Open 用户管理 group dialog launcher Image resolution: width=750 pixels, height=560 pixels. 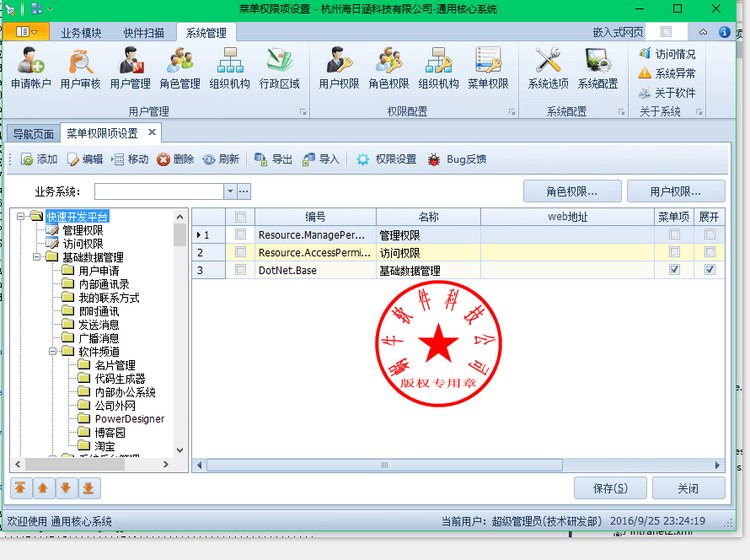303,112
